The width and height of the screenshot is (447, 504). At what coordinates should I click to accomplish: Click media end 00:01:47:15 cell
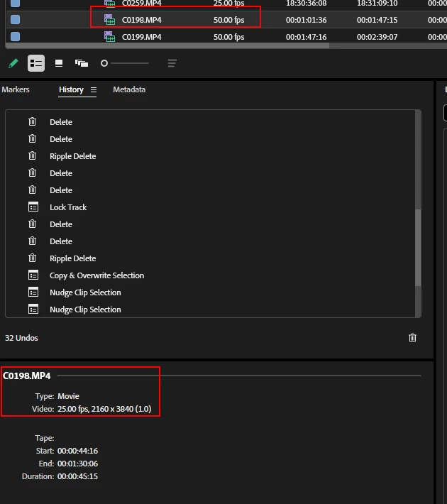(377, 20)
